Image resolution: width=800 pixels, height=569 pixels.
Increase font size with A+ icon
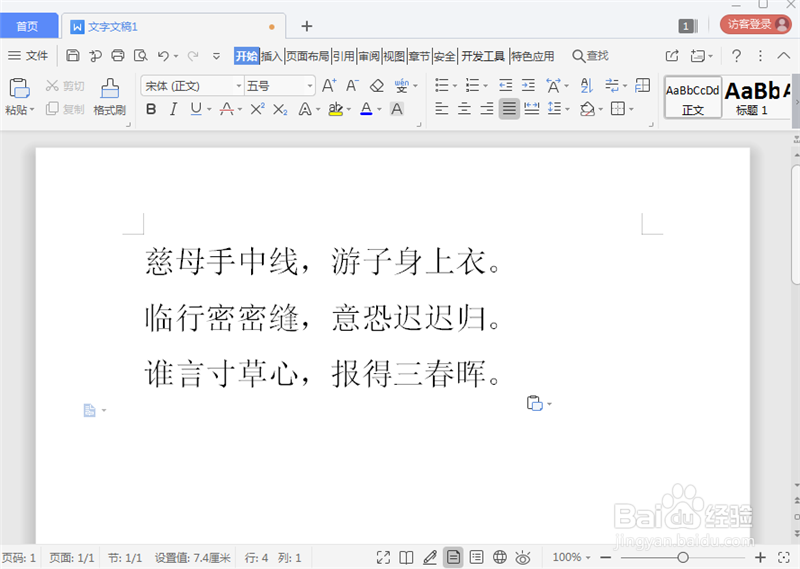329,85
